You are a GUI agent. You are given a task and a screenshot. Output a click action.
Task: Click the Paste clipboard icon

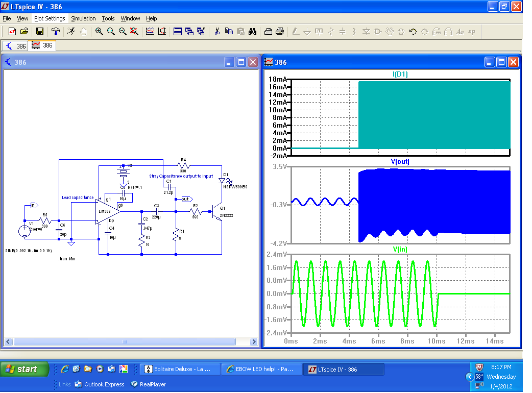point(240,32)
